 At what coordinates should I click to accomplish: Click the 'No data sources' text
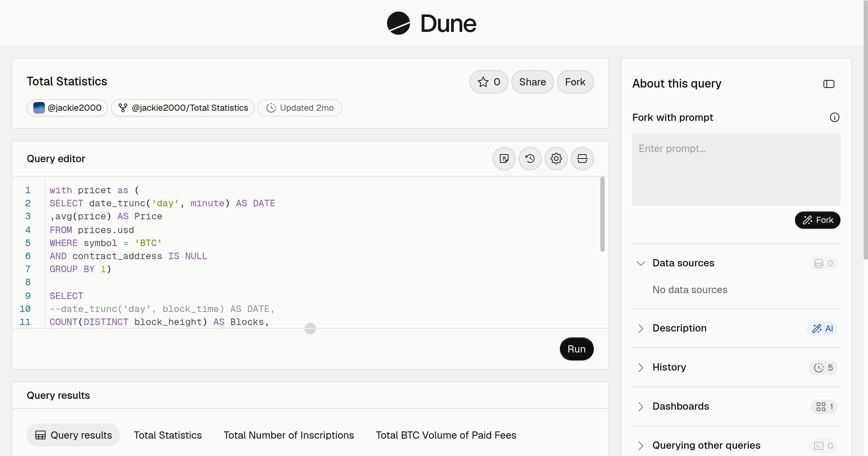(x=690, y=290)
